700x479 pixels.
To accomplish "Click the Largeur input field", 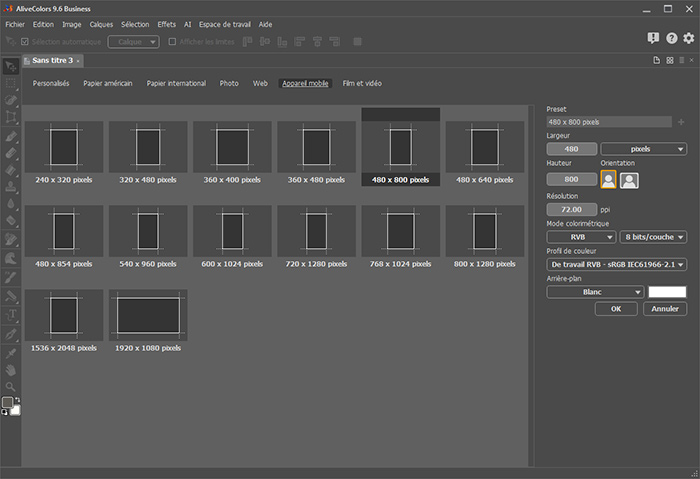I will point(571,149).
